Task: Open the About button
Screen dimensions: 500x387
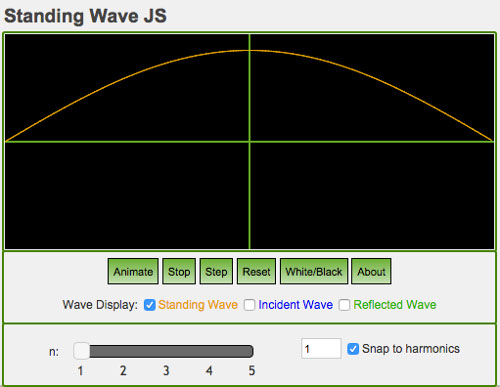Action: click(371, 271)
